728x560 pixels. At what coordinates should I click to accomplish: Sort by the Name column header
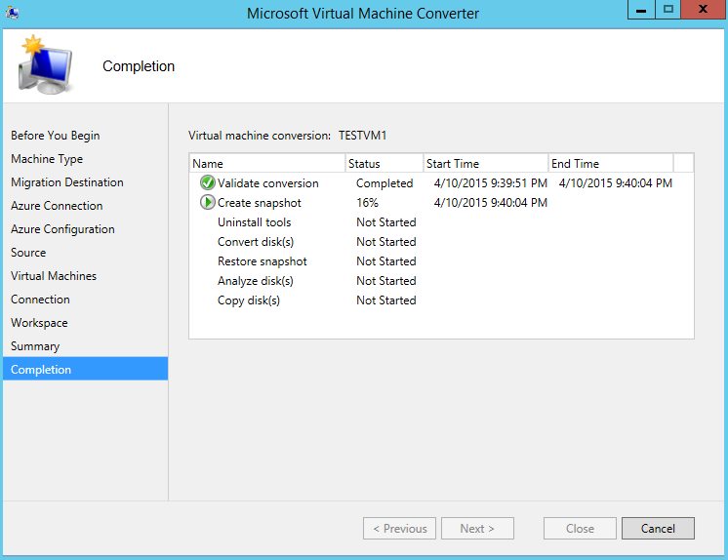point(267,164)
